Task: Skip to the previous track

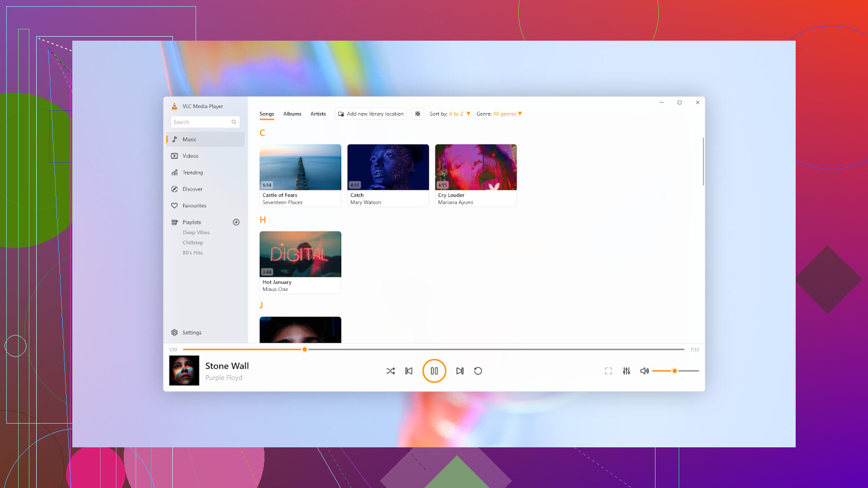Action: (x=409, y=371)
